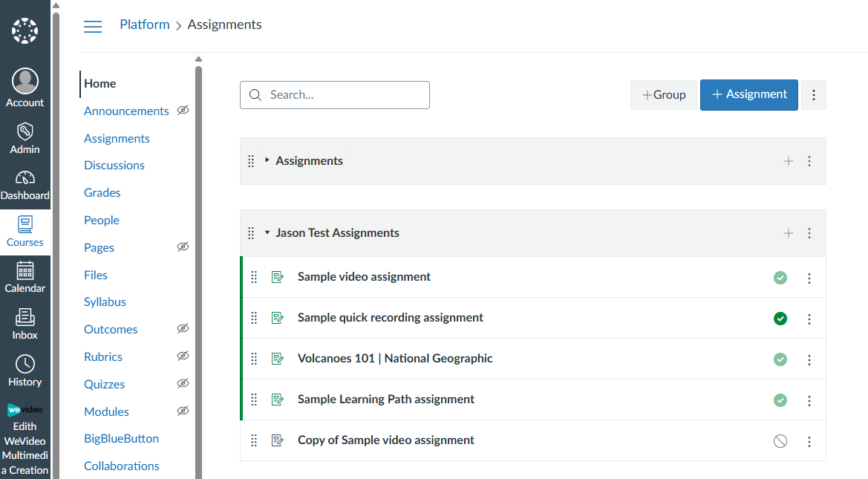Open Sample video assignment link
The height and width of the screenshot is (479, 868).
[x=364, y=277]
